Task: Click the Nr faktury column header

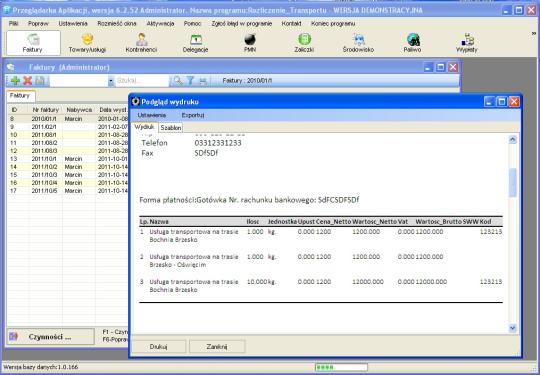Action: 45,110
